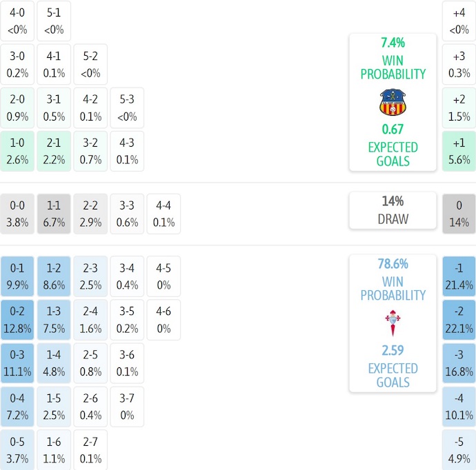476x470 pixels.
Task: Select the 1-2 scoreline cell
Action: click(54, 276)
